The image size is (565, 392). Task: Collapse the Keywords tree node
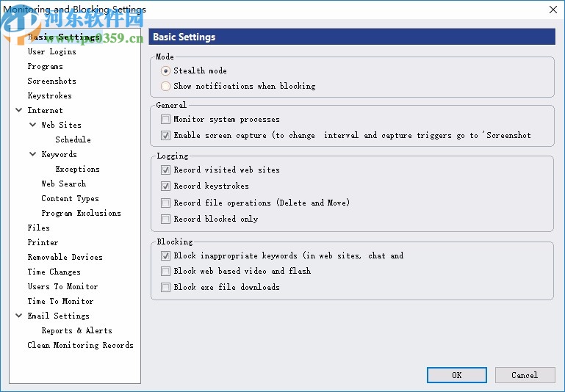click(33, 154)
